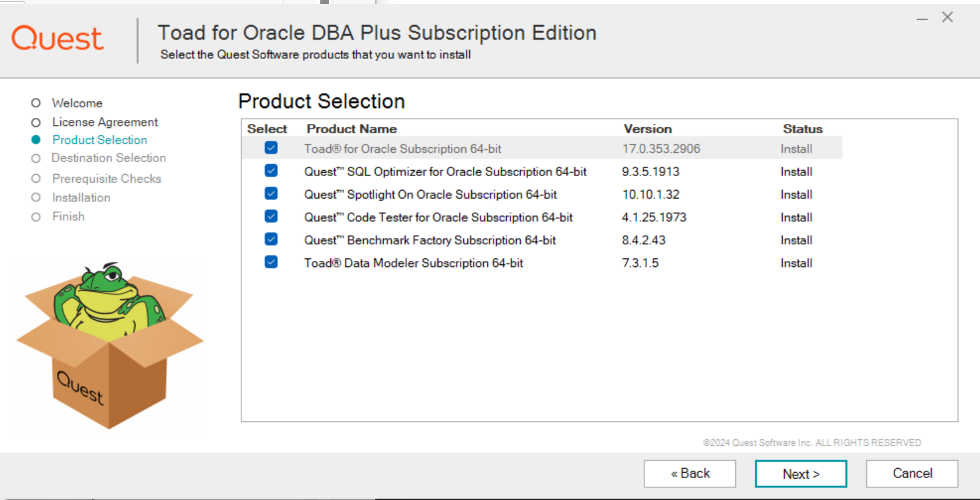Click version 7.3.1.5 cell
Image resolution: width=980 pixels, height=500 pixels.
click(641, 263)
